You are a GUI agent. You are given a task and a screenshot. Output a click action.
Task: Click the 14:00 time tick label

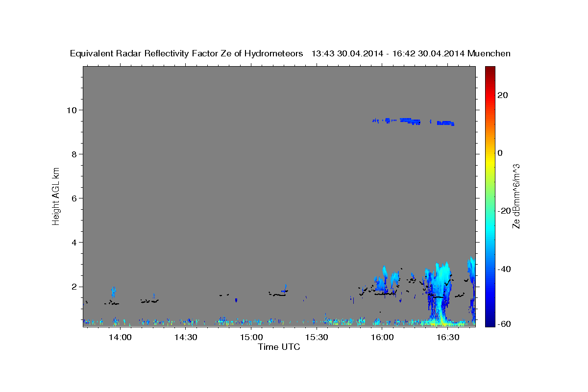click(120, 337)
